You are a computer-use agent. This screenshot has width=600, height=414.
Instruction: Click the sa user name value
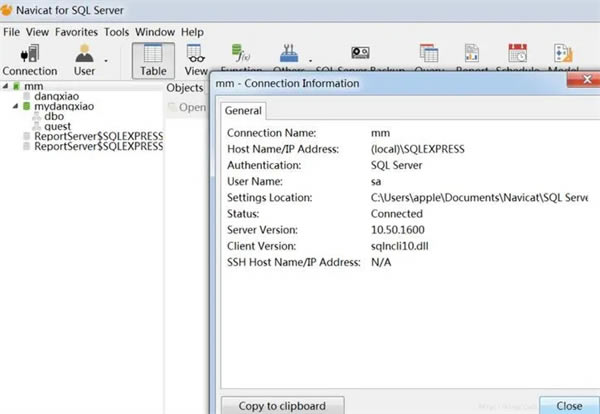point(376,181)
